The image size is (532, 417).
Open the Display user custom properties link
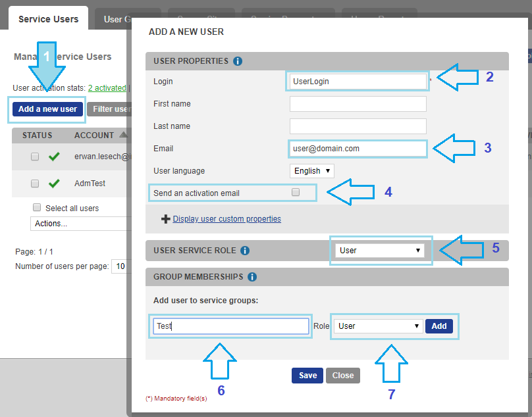click(x=226, y=219)
